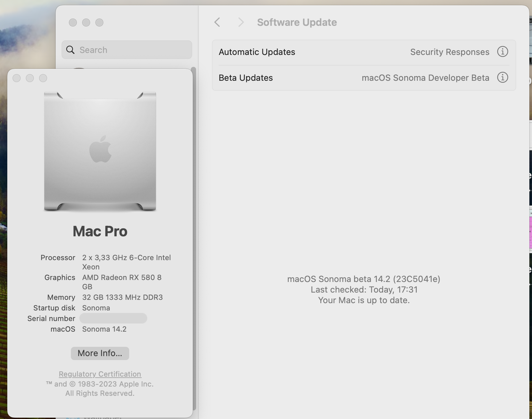Click Your Mac is up to date text

[x=364, y=300]
